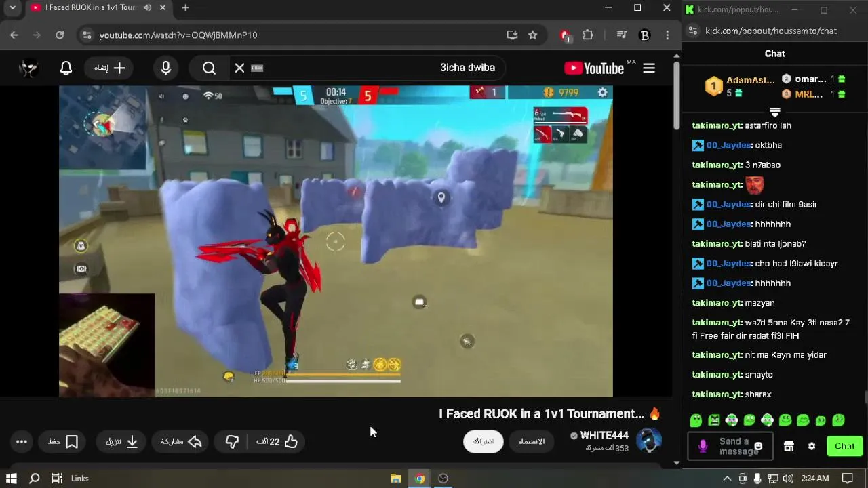868x488 pixels.
Task: Toggle the purple voice microphone in Kick chat
Action: [x=703, y=446]
